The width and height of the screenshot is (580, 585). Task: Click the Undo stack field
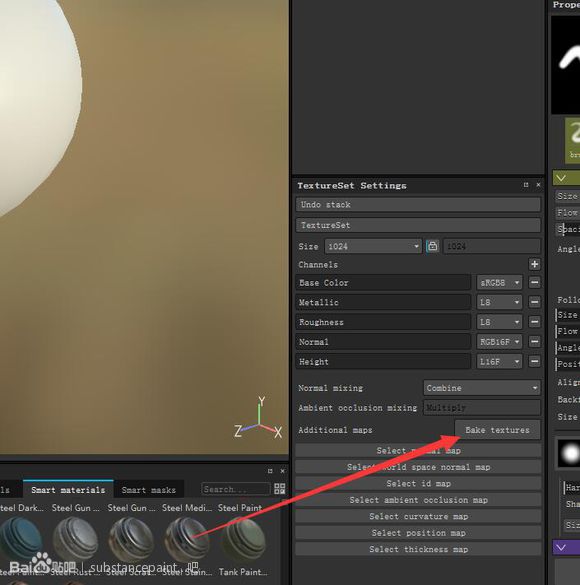[418, 204]
